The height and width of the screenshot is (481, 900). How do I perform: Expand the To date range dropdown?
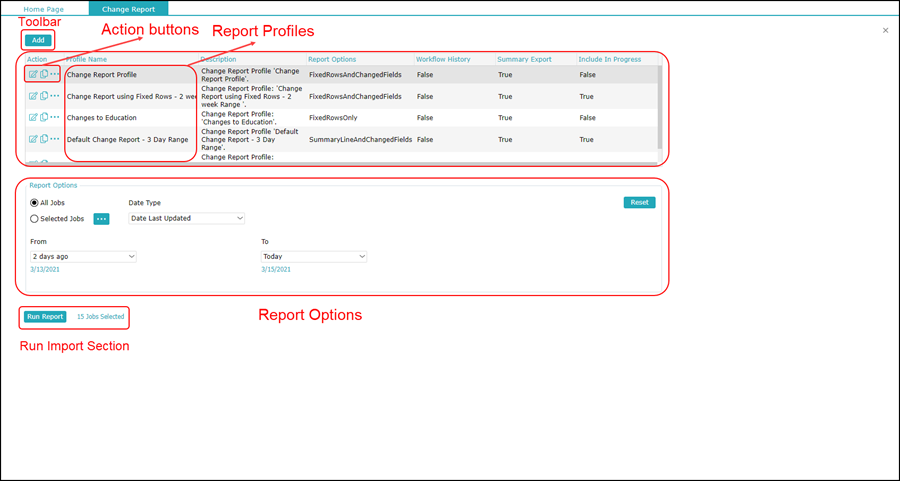[313, 257]
